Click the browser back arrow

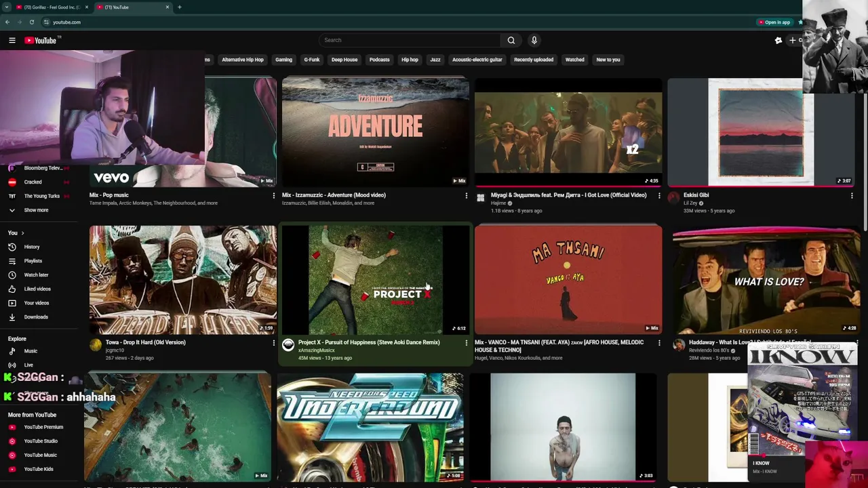coord(7,22)
